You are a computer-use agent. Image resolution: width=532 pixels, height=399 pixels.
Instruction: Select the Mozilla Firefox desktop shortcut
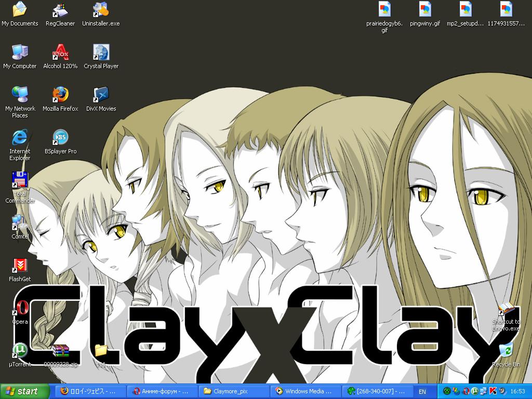click(60, 99)
